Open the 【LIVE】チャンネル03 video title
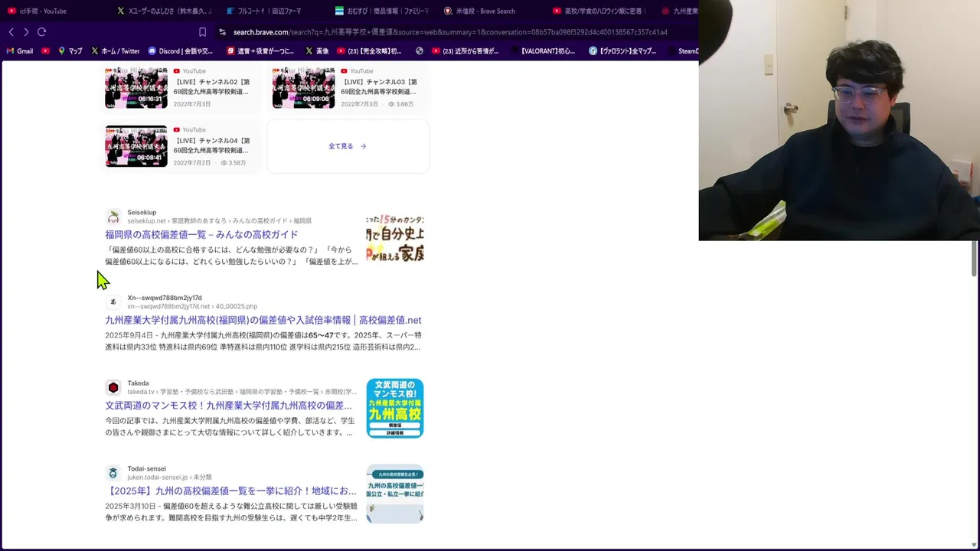Image resolution: width=980 pixels, height=551 pixels. [379, 86]
